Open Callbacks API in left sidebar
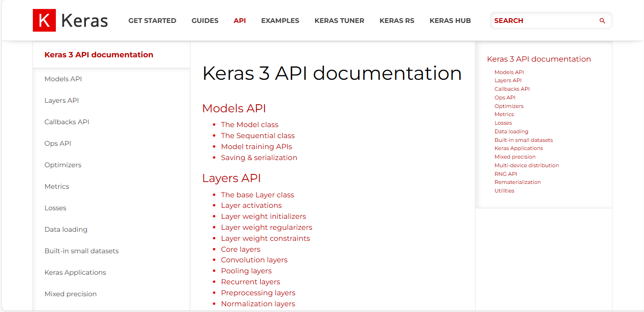The height and width of the screenshot is (312, 644). point(67,122)
